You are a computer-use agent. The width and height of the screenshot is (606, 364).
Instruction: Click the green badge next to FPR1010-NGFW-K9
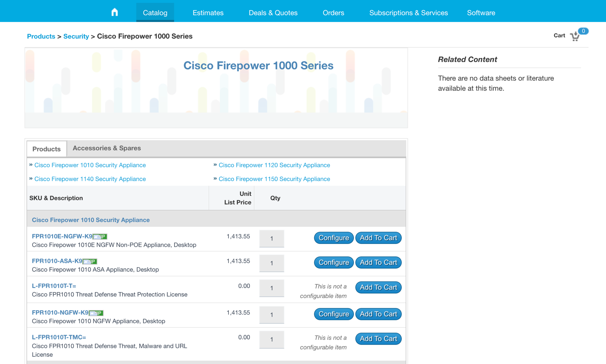tap(96, 313)
